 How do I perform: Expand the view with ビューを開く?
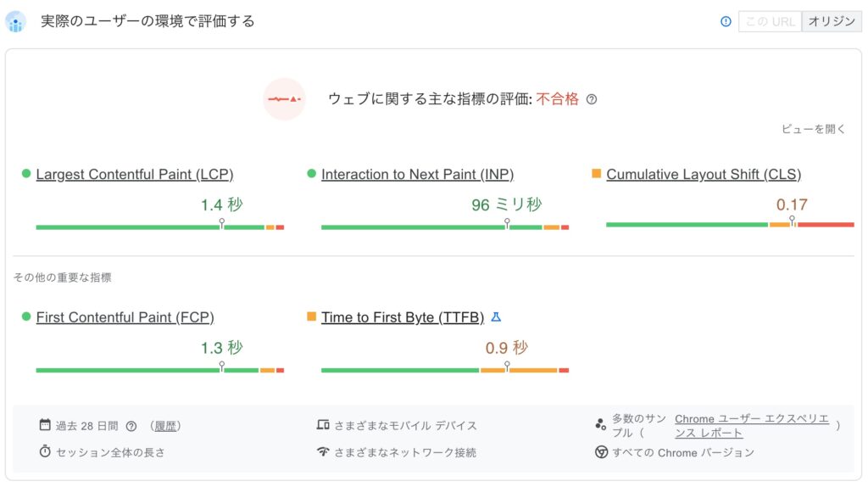[x=813, y=129]
